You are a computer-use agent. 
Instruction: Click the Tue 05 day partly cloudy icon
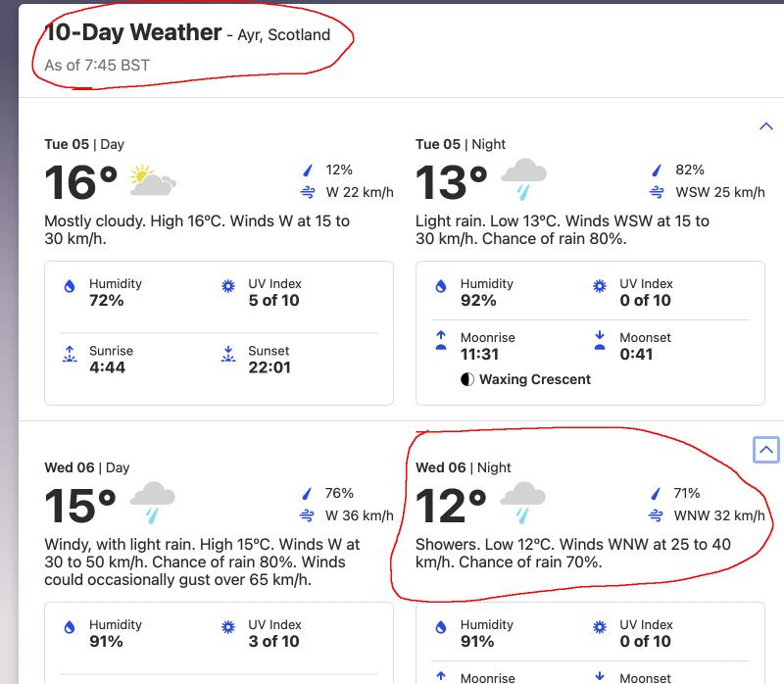(152, 180)
